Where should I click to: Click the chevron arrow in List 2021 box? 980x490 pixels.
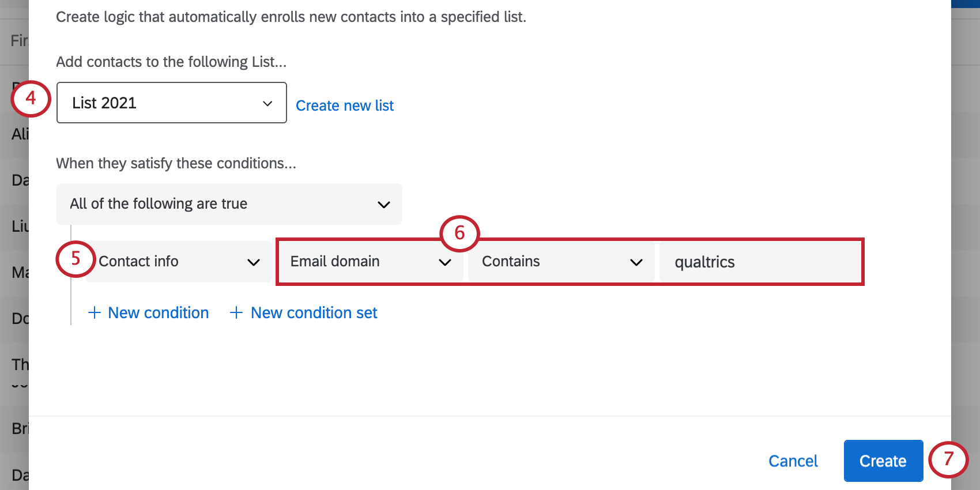tap(267, 103)
